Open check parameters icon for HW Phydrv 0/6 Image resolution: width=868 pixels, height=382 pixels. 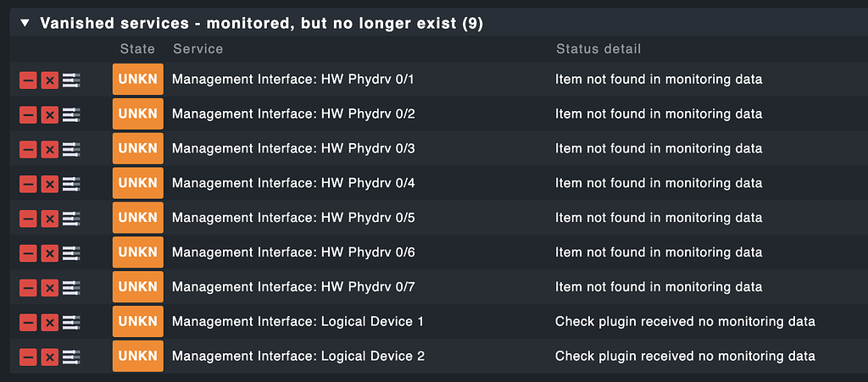pyautogui.click(x=72, y=253)
